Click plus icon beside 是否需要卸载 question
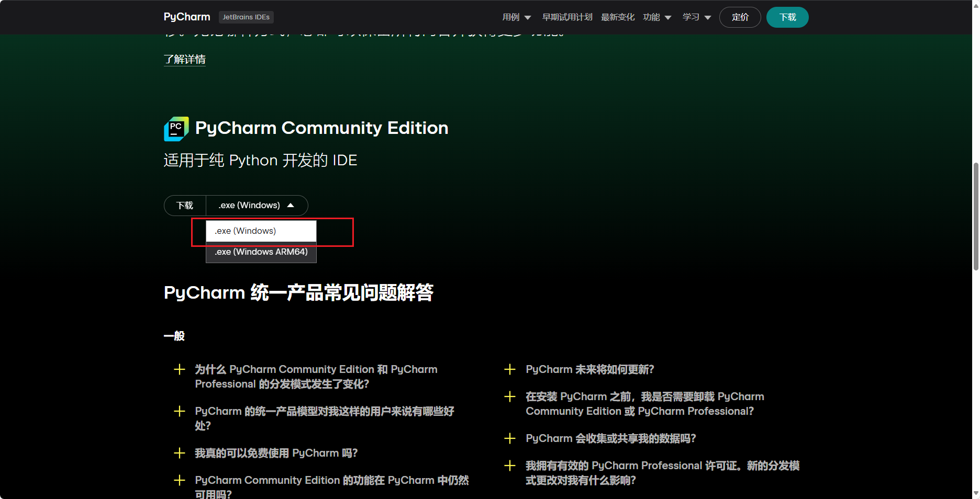The image size is (980, 499). (510, 397)
